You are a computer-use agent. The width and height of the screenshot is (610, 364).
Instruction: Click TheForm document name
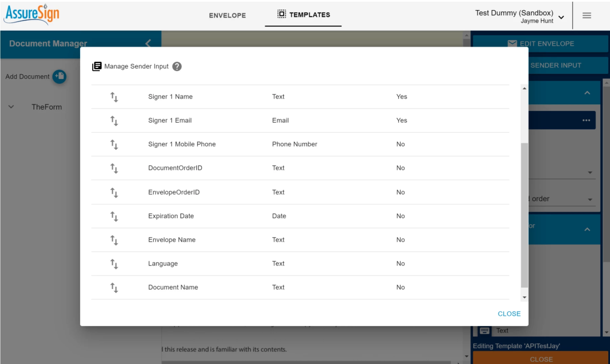pos(47,107)
